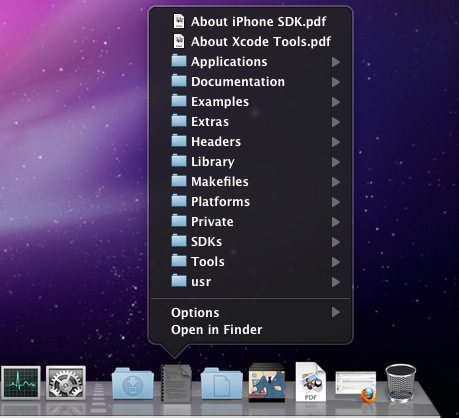459x419 pixels.
Task: Select the Platforms entry text
Action: 220,202
